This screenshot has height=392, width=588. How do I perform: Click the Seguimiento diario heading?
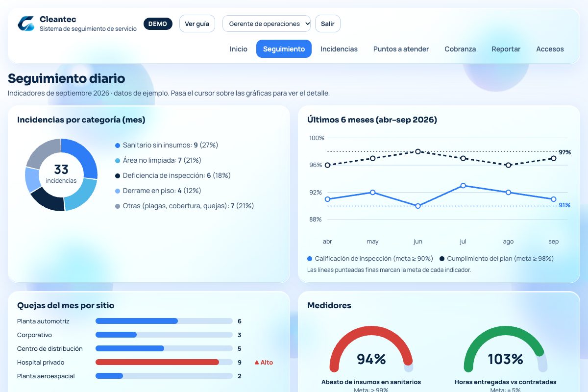tap(67, 78)
